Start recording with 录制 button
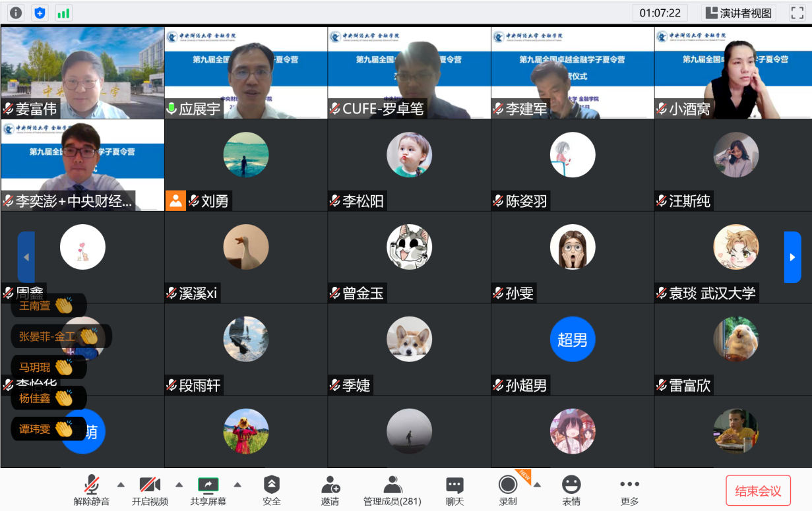 508,491
